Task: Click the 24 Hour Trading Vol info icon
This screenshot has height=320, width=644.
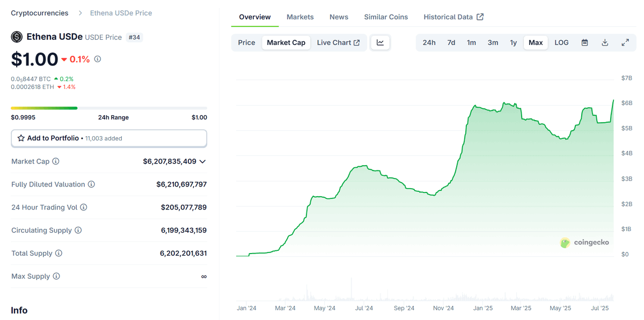Action: click(x=84, y=207)
